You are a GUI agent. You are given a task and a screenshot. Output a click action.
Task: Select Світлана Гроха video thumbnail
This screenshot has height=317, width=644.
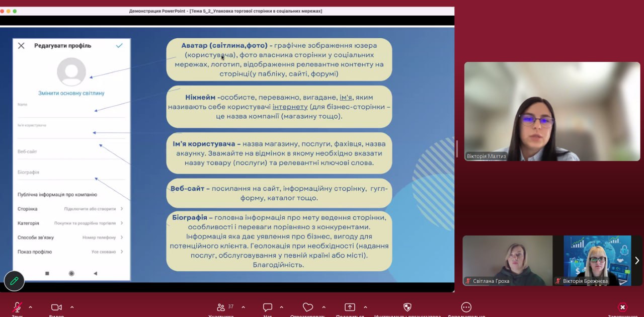point(507,260)
